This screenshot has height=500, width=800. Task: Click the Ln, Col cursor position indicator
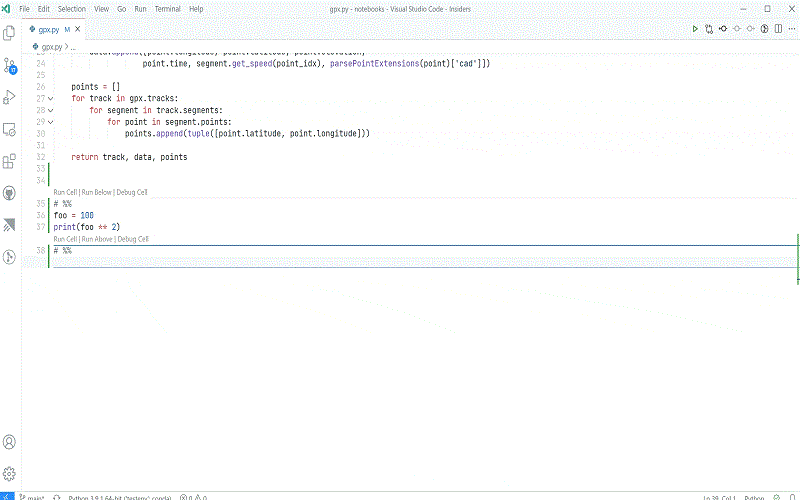719,497
